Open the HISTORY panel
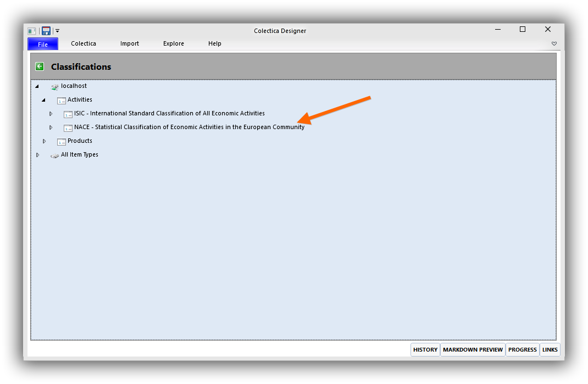This screenshot has height=384, width=588. click(x=425, y=349)
